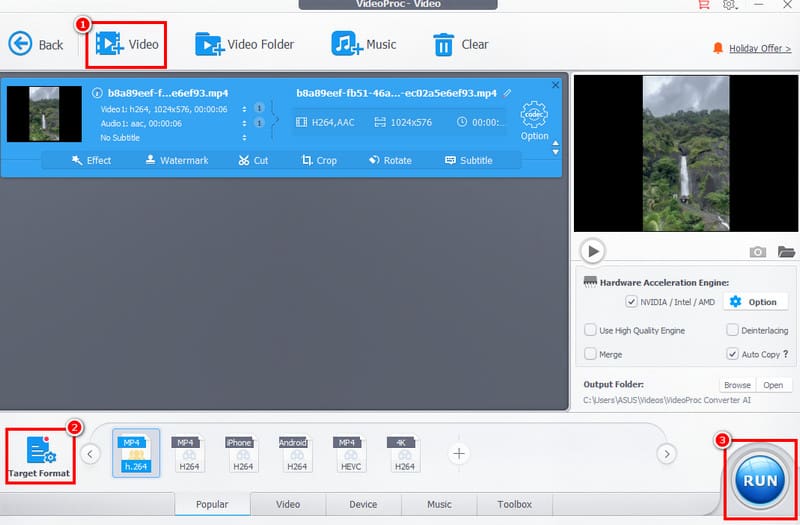Open output folder icon under preview

(786, 252)
